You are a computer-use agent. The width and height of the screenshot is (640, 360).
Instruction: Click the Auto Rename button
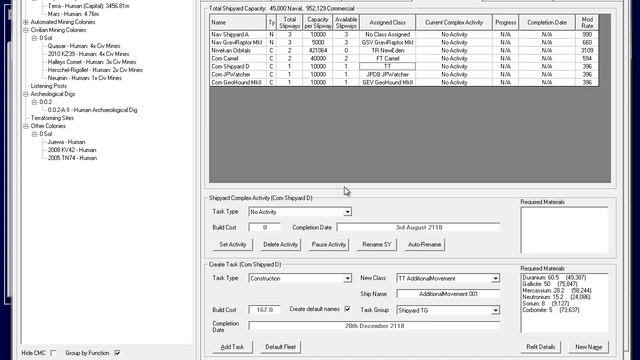[x=424, y=244]
